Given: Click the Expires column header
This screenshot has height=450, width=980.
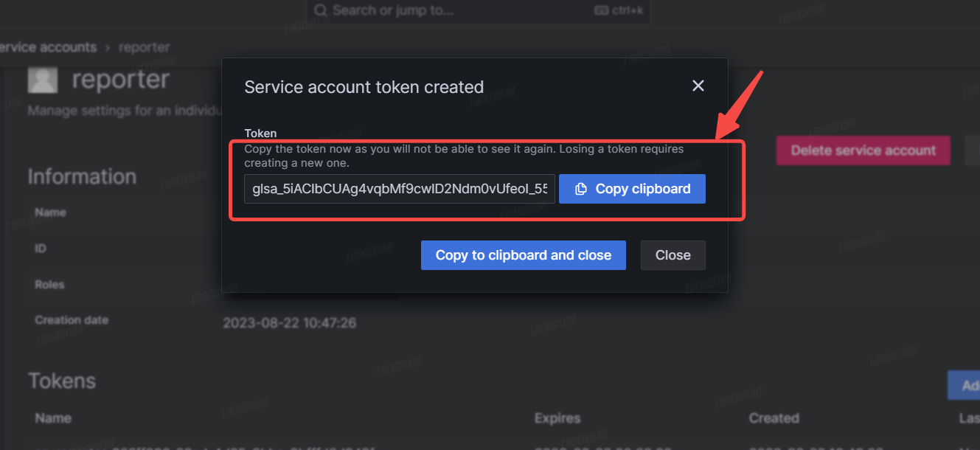Looking at the screenshot, I should (x=557, y=418).
